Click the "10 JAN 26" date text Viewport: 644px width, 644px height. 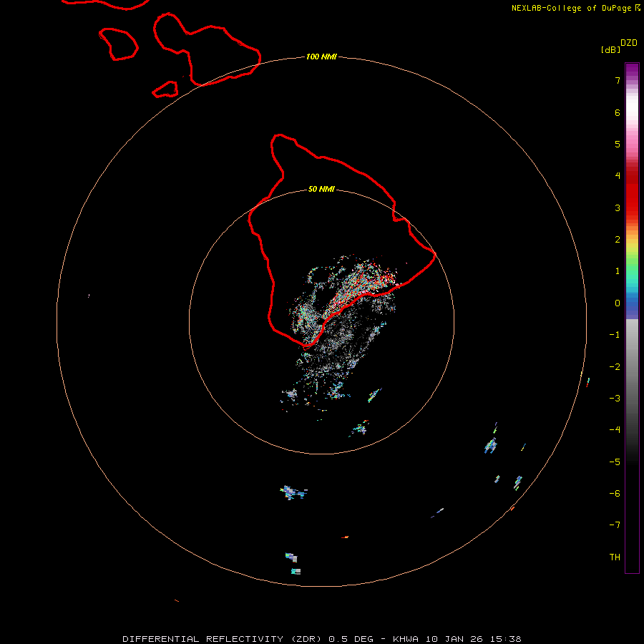click(454, 639)
